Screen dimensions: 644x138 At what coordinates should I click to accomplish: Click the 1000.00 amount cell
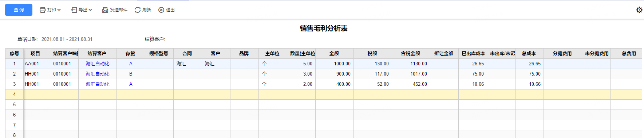(x=335, y=64)
